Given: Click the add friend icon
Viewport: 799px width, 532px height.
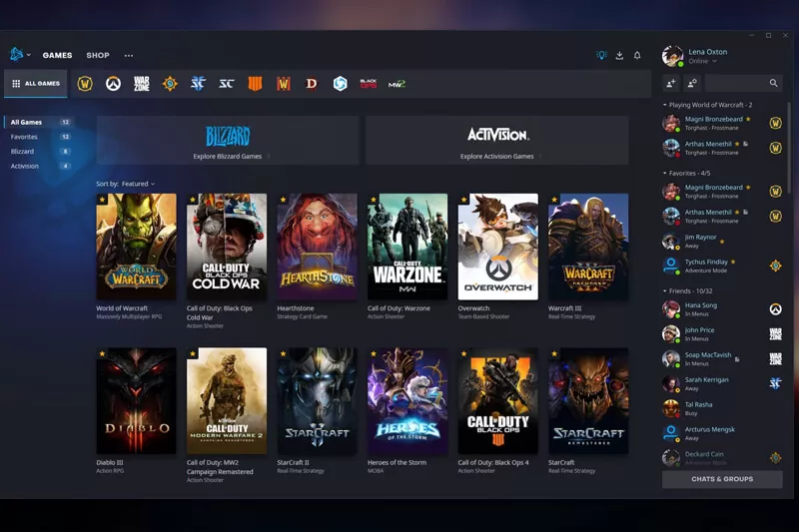Looking at the screenshot, I should [x=671, y=83].
